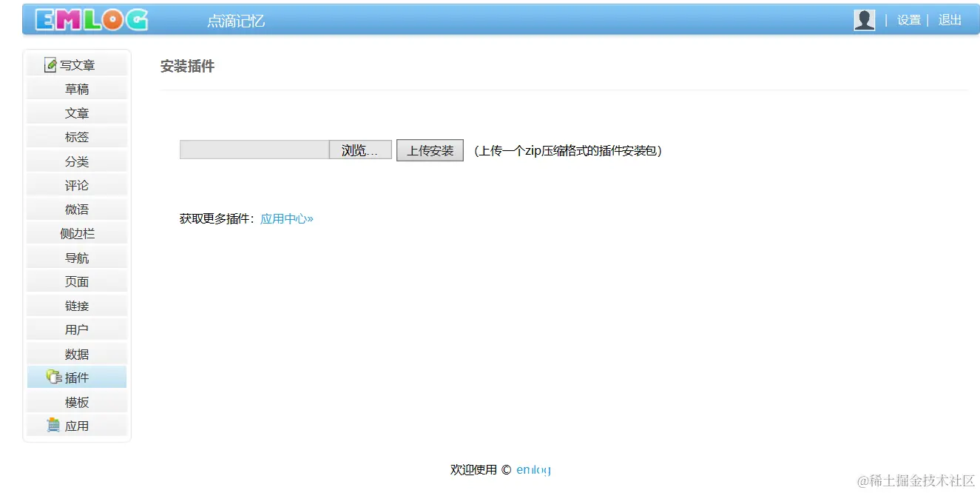The height and width of the screenshot is (493, 980).
Task: Select the 写文章 pencil icon
Action: click(x=49, y=64)
